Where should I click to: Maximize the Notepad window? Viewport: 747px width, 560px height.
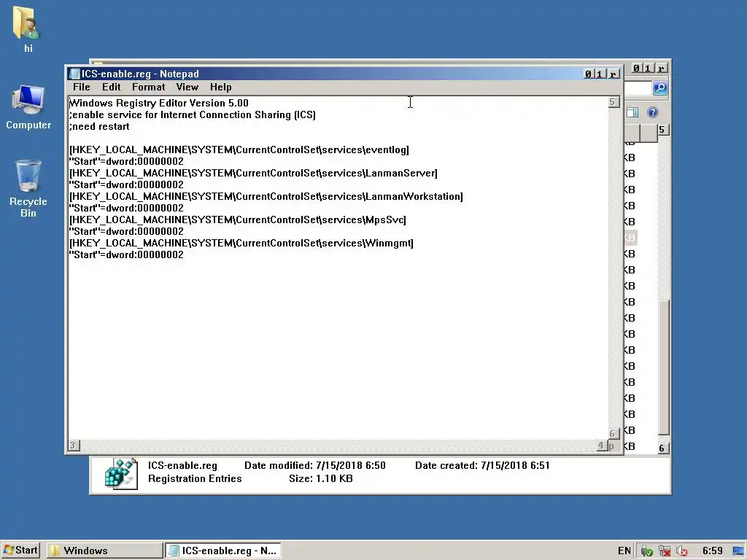coord(600,74)
